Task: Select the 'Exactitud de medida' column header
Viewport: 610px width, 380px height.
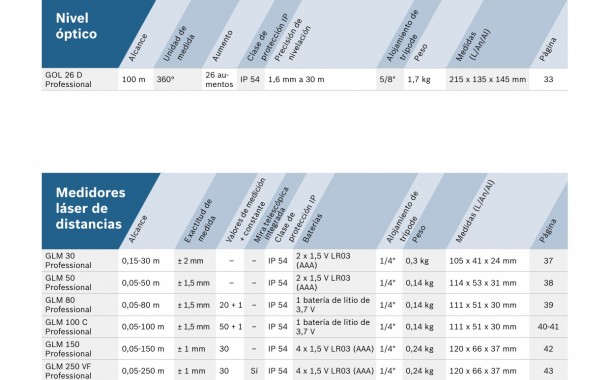Action: (x=199, y=221)
